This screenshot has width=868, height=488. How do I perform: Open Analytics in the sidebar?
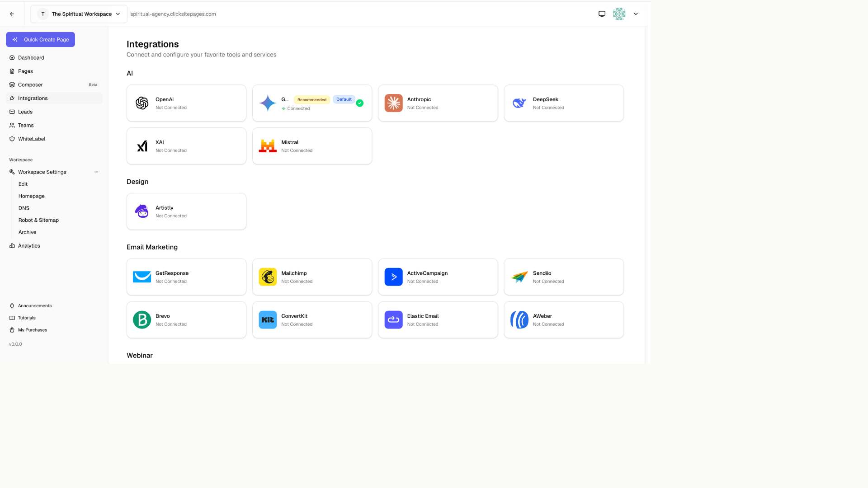(x=54, y=246)
